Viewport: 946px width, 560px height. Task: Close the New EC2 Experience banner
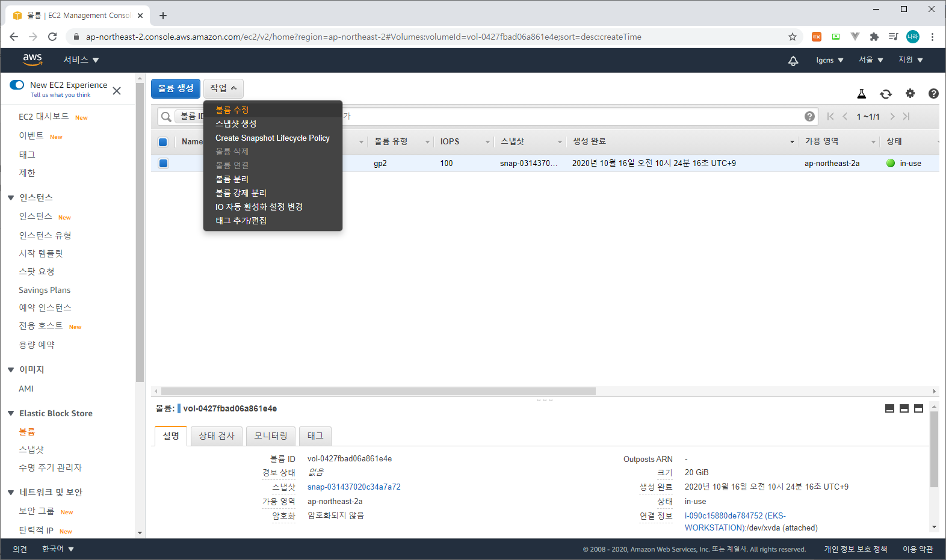point(117,91)
